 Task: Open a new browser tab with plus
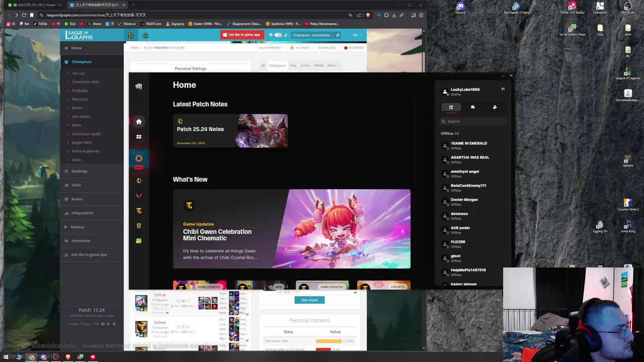click(x=133, y=5)
